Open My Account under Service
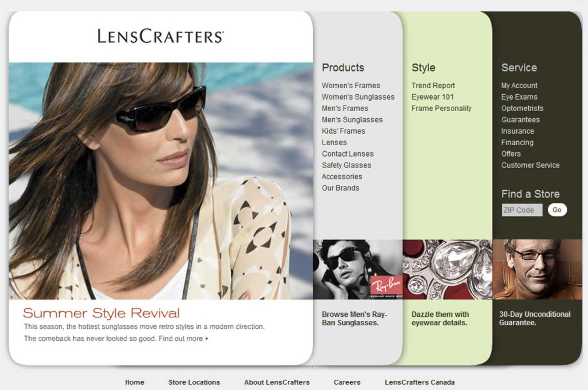This screenshot has width=588, height=390. click(x=519, y=86)
